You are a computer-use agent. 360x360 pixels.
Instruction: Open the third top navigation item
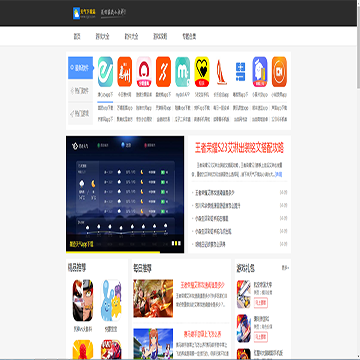pyautogui.click(x=131, y=36)
